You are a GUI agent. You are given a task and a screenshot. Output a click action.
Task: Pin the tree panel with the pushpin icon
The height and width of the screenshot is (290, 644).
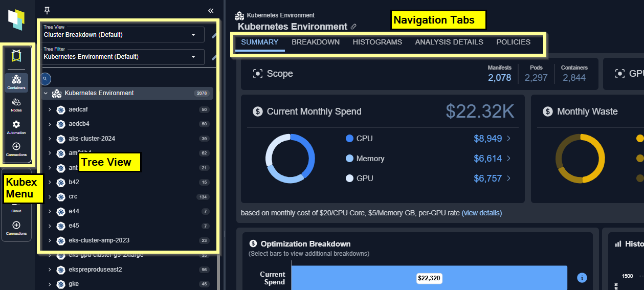point(47,10)
